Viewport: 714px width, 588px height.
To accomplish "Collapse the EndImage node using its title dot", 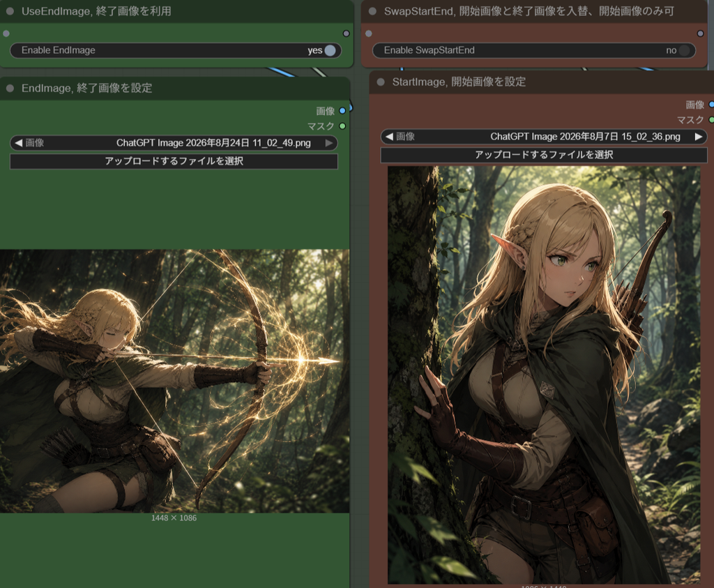I will point(10,88).
